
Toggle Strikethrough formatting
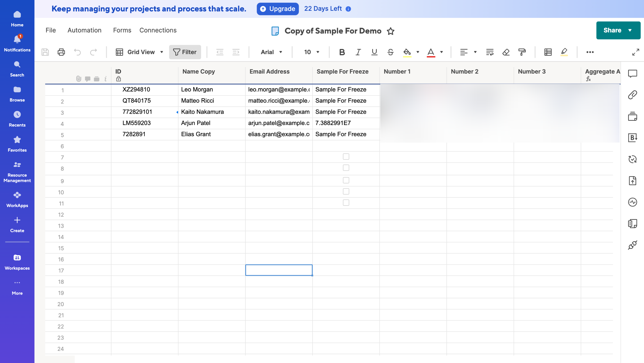point(390,52)
